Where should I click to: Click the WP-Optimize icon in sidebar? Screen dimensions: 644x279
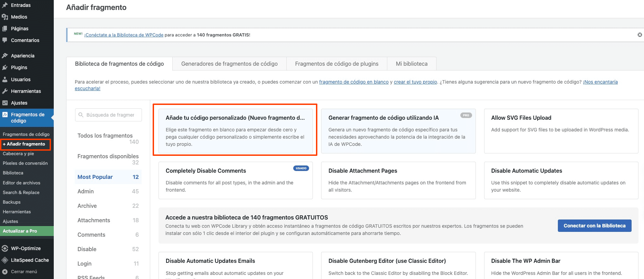pos(5,248)
